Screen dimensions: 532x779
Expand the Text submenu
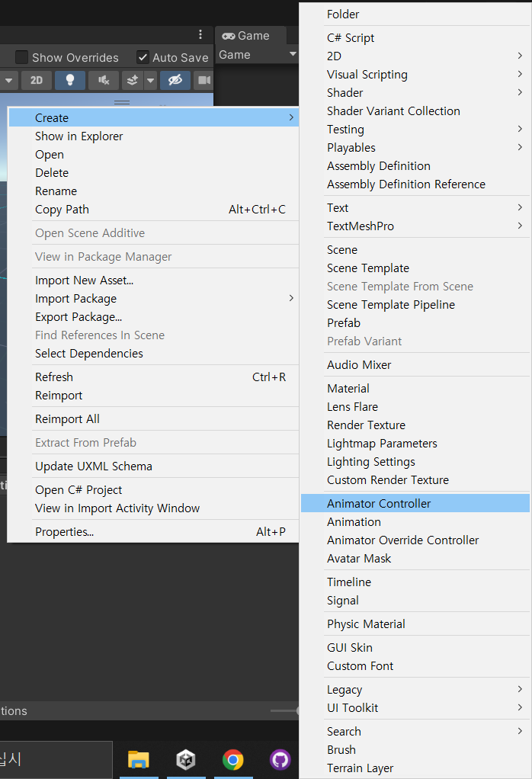[415, 208]
